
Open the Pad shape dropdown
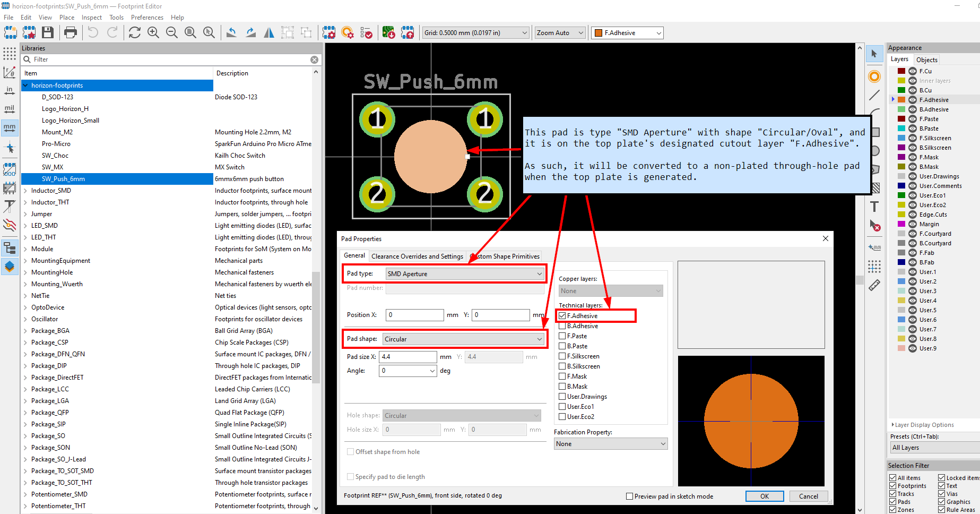463,339
